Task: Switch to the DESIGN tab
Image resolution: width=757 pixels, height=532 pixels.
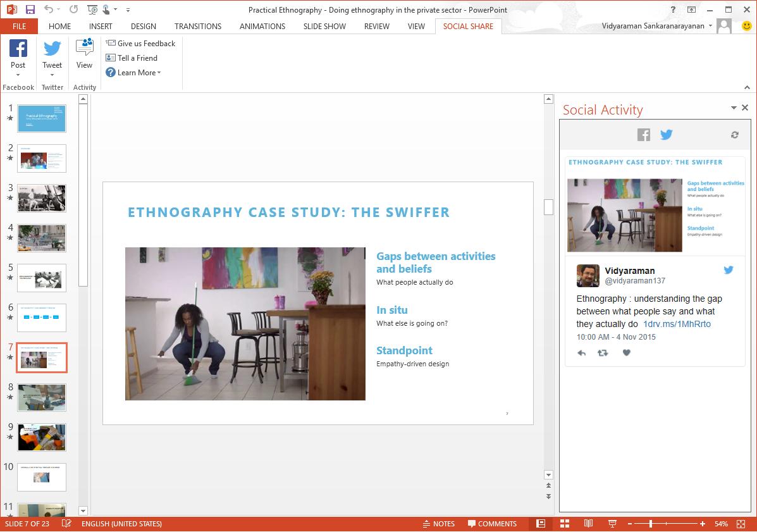Action: (x=144, y=26)
